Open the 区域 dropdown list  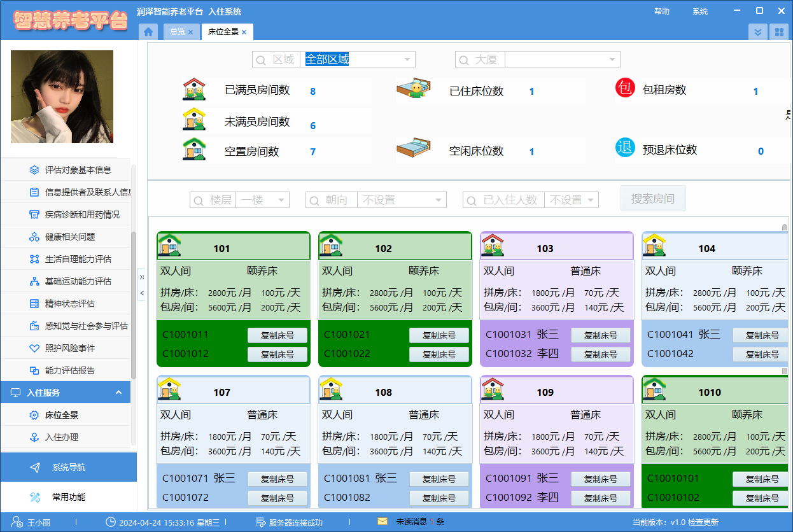point(407,60)
